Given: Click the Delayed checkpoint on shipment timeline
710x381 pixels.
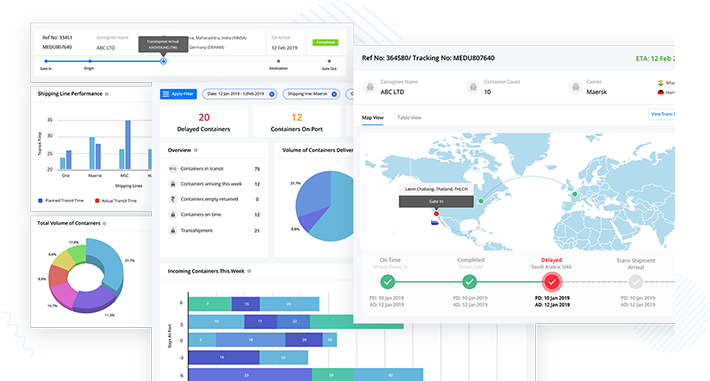Looking at the screenshot, I should [x=552, y=282].
